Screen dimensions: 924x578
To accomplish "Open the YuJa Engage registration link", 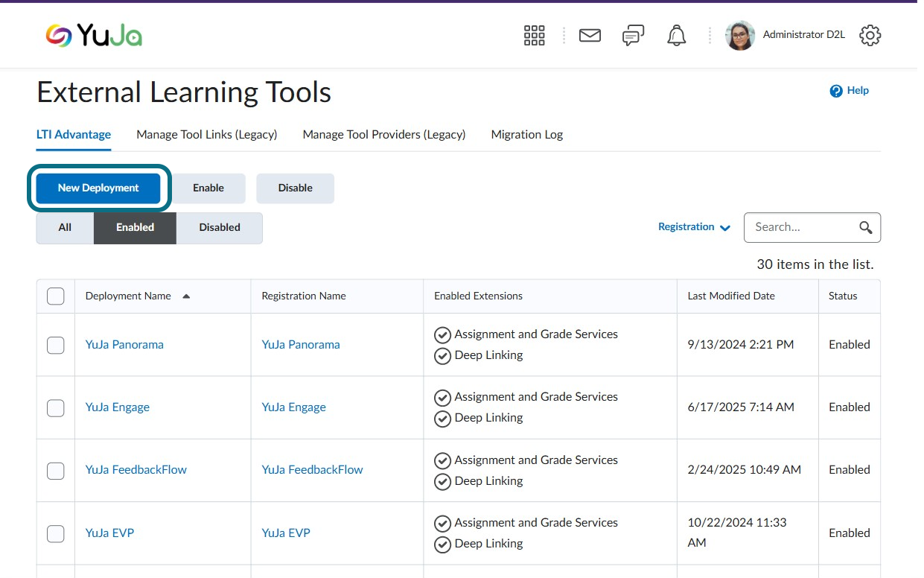I will point(294,407).
